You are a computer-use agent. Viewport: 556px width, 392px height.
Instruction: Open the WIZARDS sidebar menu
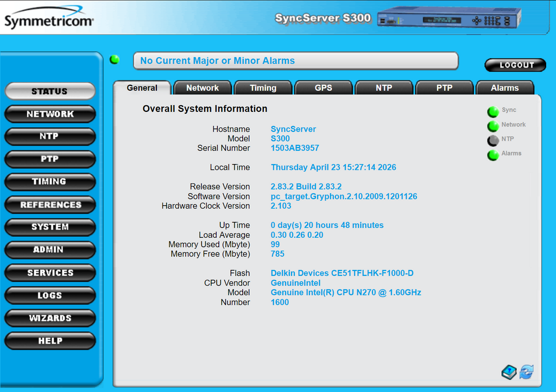coord(50,318)
